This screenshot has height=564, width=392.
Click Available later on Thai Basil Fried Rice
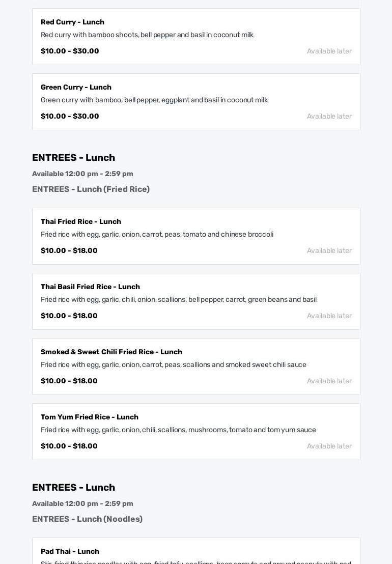point(329,316)
